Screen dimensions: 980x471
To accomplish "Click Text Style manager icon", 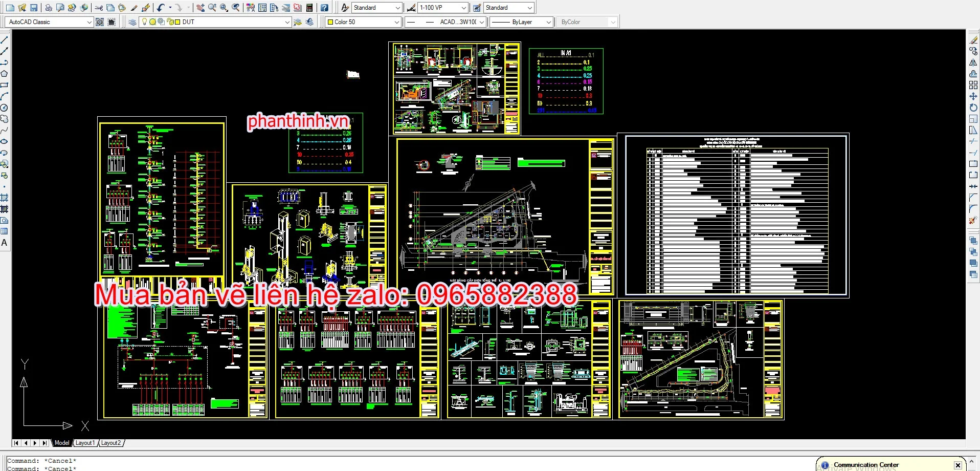I will (345, 8).
